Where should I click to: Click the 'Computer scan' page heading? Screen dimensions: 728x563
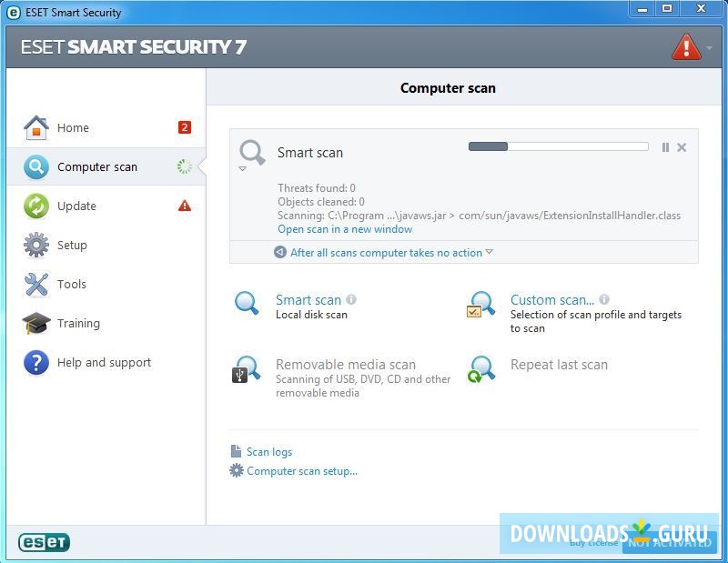coord(448,88)
